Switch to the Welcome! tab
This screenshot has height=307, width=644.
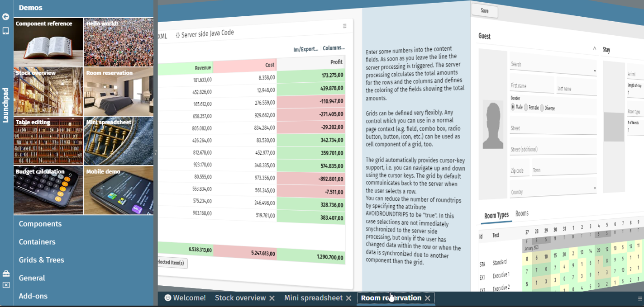coord(185,298)
